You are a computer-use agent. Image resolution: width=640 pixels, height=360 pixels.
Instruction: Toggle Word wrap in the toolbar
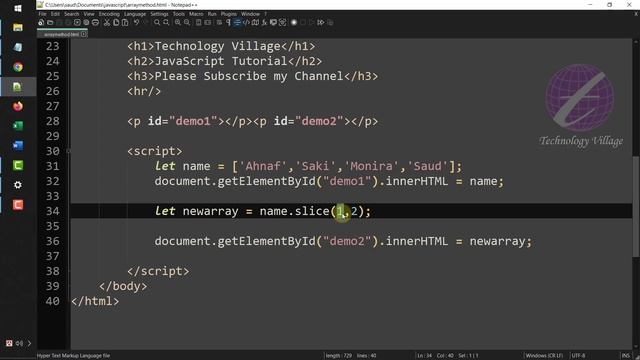(219, 22)
